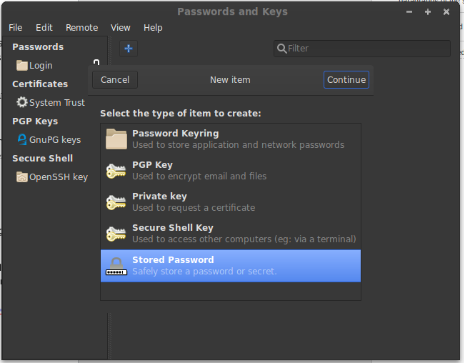Click the Continue button
The height and width of the screenshot is (364, 465).
pos(346,80)
